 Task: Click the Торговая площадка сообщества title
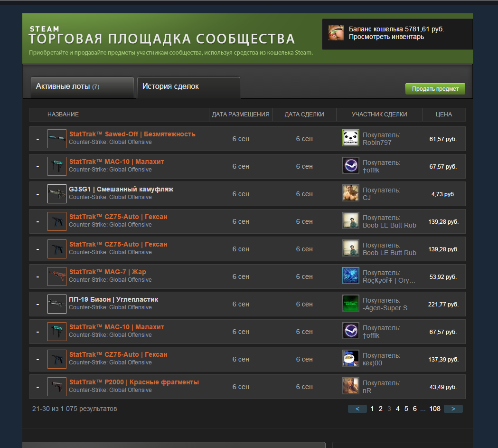pyautogui.click(x=162, y=39)
